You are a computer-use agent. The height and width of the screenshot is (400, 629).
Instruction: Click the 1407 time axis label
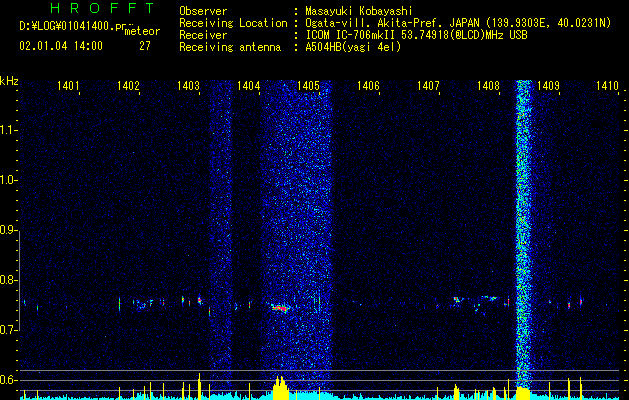(x=428, y=85)
